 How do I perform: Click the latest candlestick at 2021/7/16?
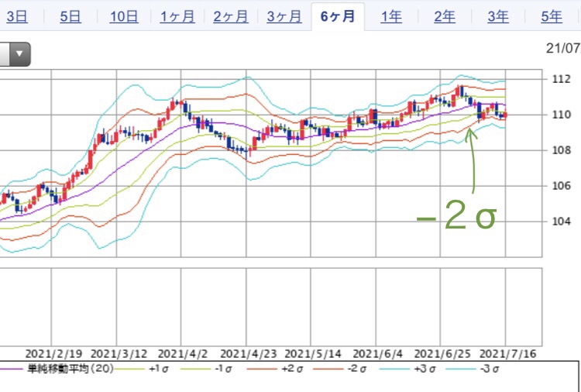click(x=505, y=115)
